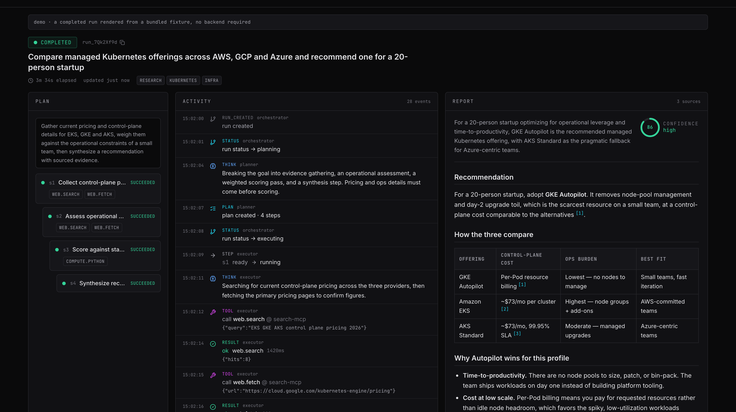Image resolution: width=736 pixels, height=412 pixels.
Task: Click the web.search tool call wrench icon
Action: coord(213,312)
